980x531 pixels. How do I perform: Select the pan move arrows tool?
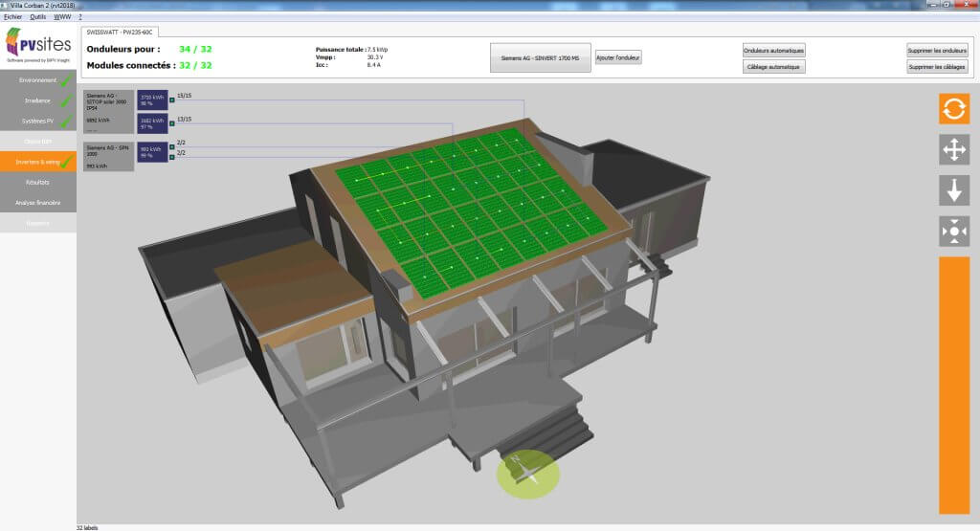pos(954,149)
